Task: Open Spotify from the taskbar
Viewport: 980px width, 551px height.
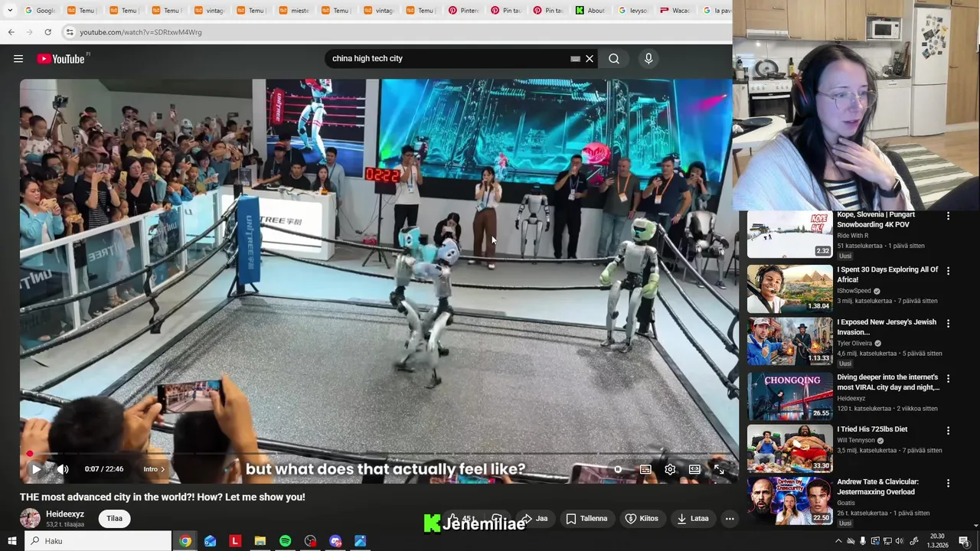Action: tap(285, 541)
